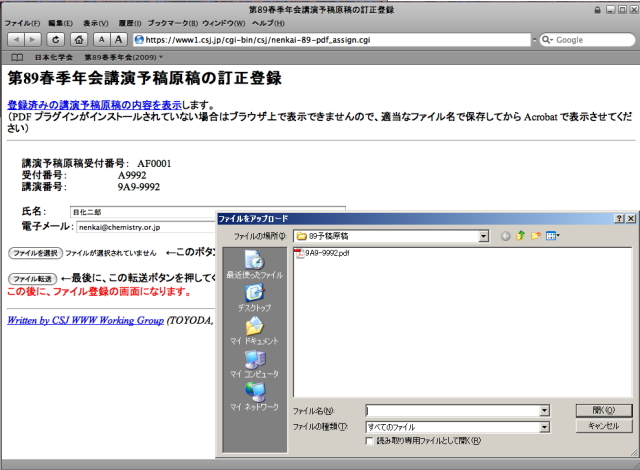640x470 pixels.
Task: Click the lock icon in title bar
Action: point(598,10)
